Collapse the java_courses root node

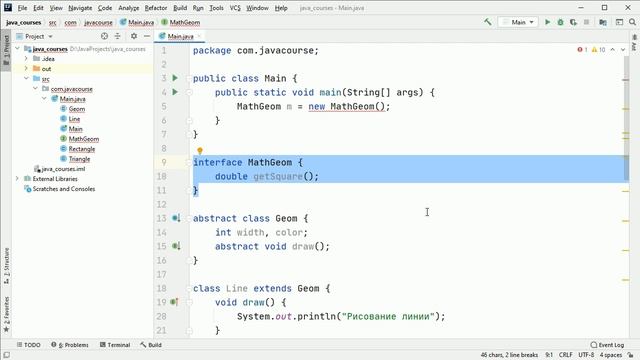(x=18, y=49)
